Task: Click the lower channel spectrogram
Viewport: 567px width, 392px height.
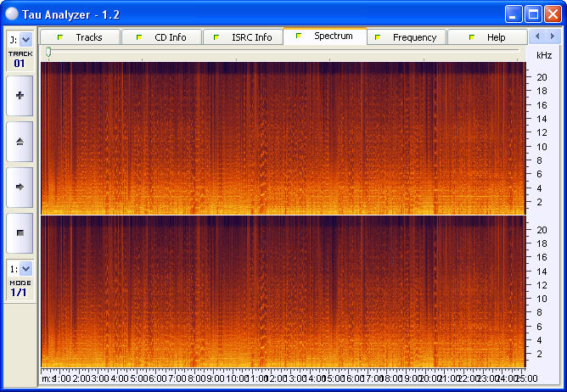Action: coord(283,292)
